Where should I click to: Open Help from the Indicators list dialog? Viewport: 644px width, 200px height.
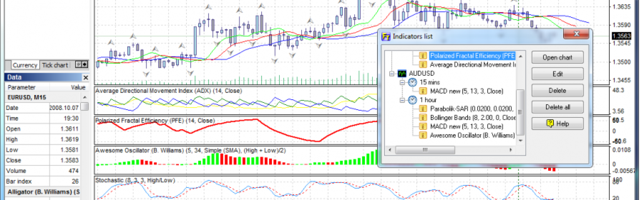[x=558, y=124]
